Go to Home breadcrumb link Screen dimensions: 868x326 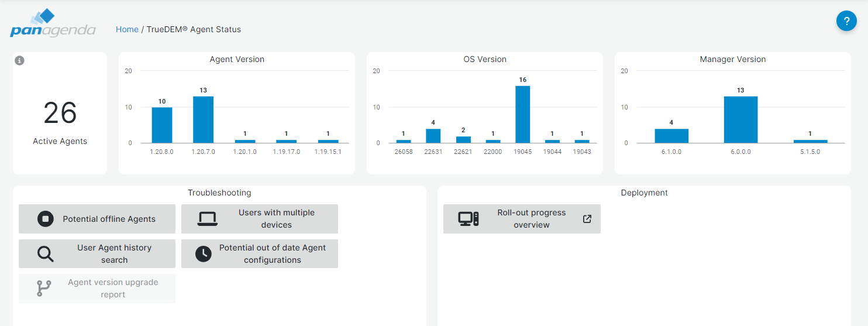point(127,29)
